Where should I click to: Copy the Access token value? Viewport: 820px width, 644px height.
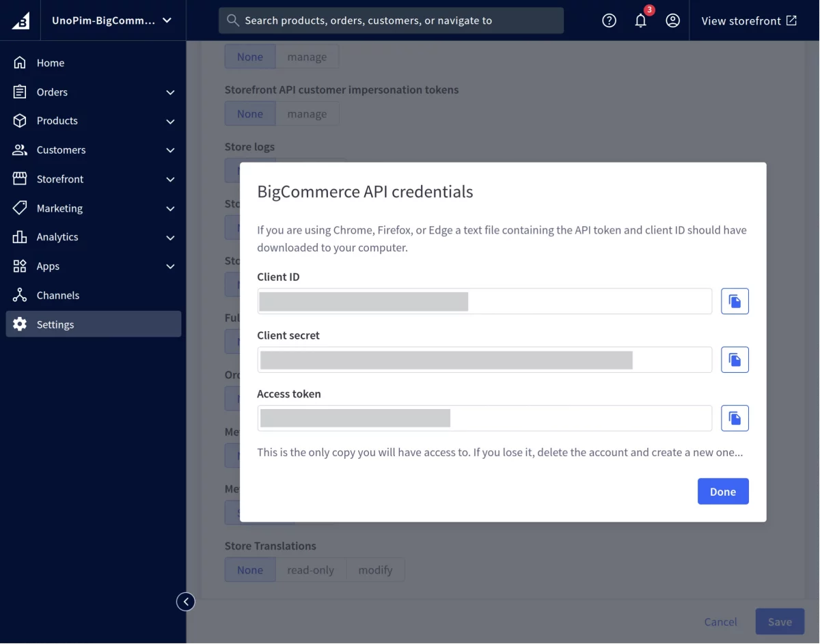pyautogui.click(x=735, y=418)
